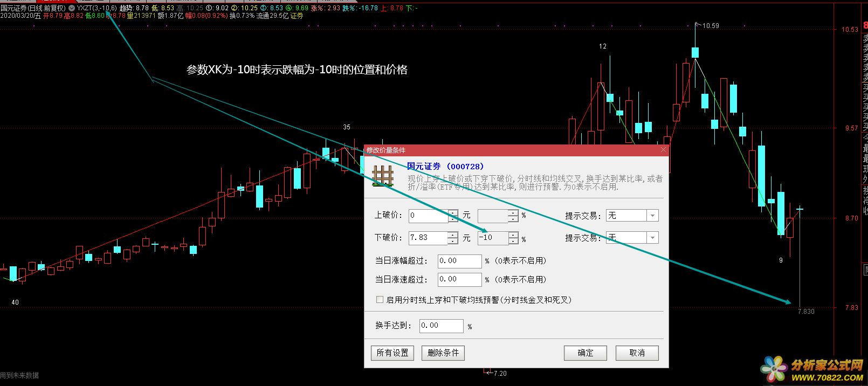The width and height of the screenshot is (868, 386).
Task: Click the 当日涨幅超过 input field
Action: [x=459, y=261]
